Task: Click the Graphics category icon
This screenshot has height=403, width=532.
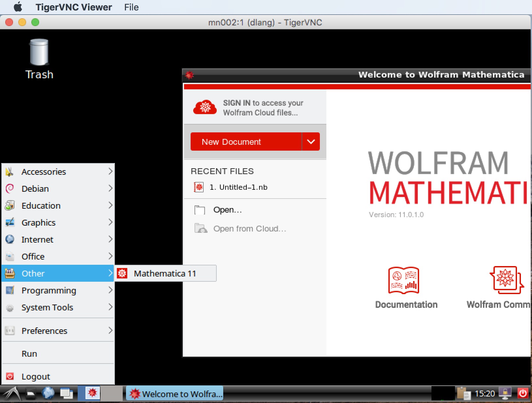Action: coord(10,222)
